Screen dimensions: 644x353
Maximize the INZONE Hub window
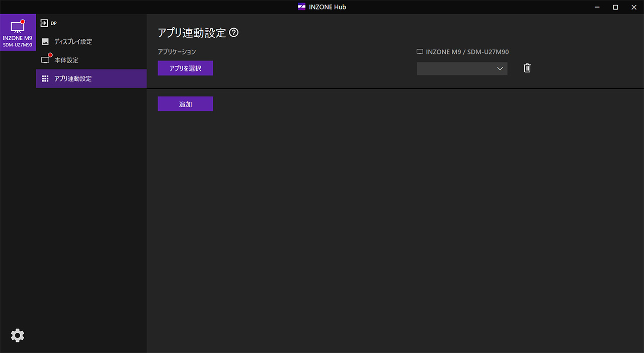(615, 7)
